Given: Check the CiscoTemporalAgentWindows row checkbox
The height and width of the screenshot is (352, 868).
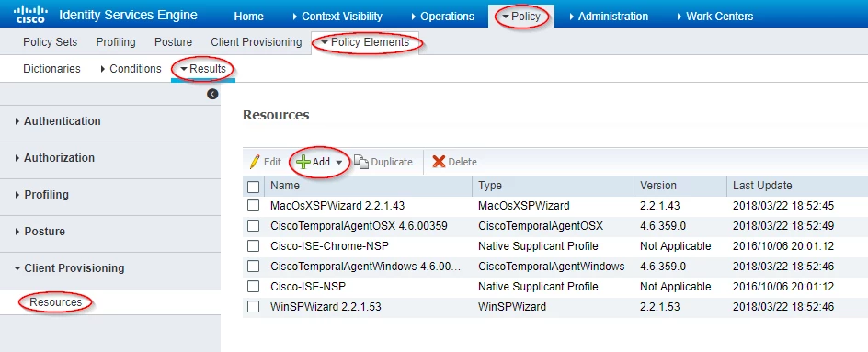Looking at the screenshot, I should point(253,267).
